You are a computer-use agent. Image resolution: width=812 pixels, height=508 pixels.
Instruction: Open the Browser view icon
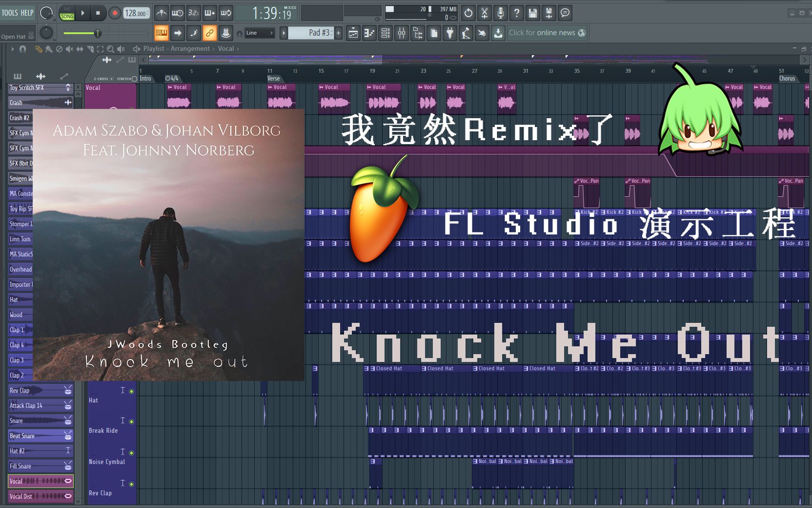(418, 33)
